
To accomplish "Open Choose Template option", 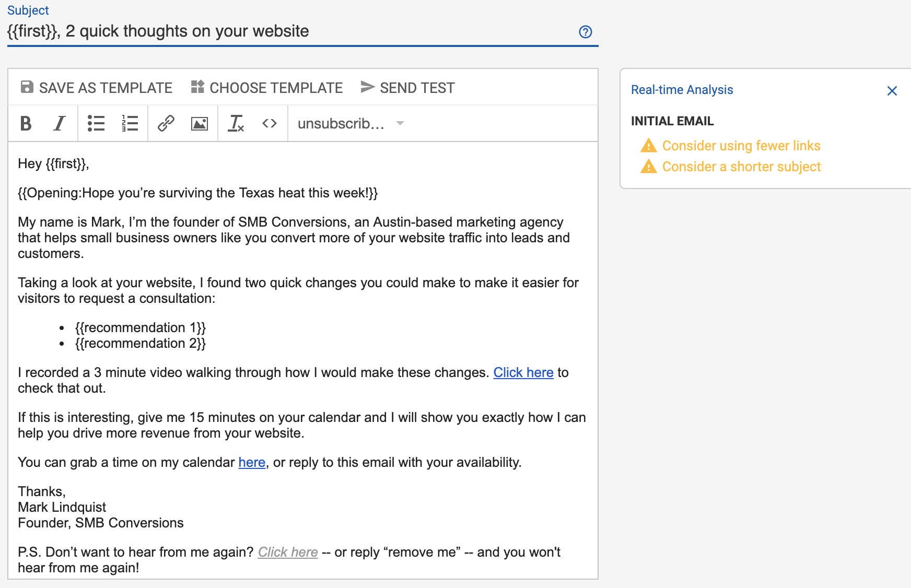I will click(x=267, y=88).
